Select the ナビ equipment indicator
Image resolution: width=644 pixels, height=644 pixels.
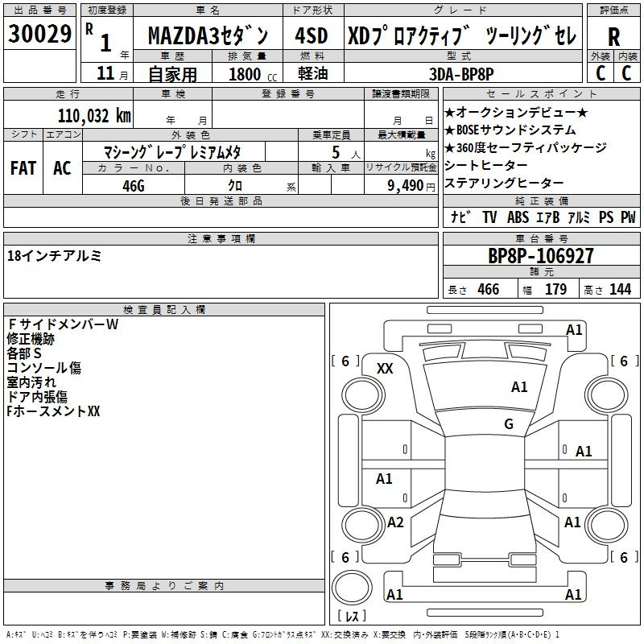pos(460,217)
